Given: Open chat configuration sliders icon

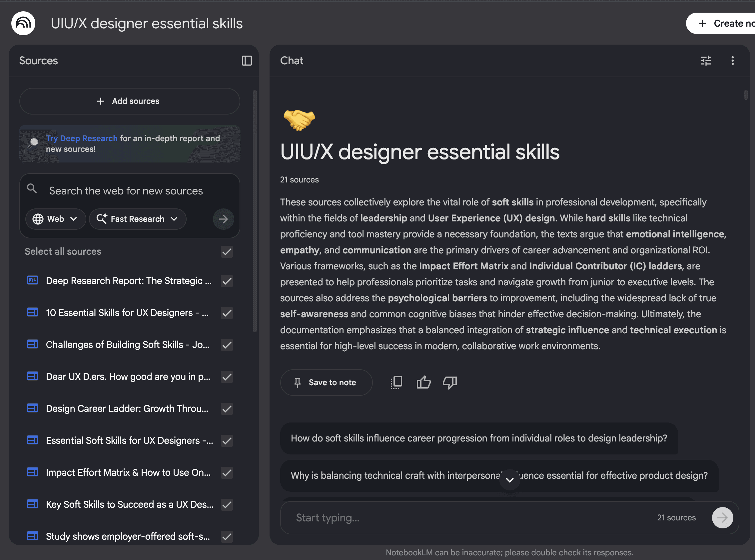Looking at the screenshot, I should (706, 61).
